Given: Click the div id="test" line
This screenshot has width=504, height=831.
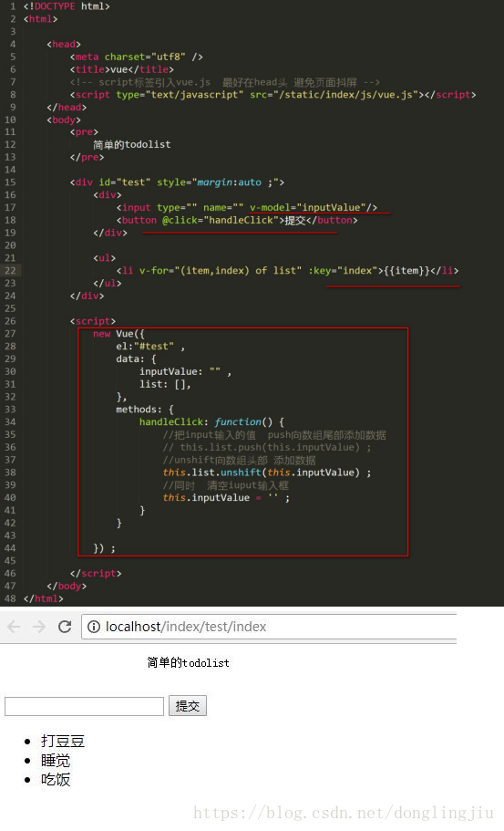Looking at the screenshot, I should 177,182.
